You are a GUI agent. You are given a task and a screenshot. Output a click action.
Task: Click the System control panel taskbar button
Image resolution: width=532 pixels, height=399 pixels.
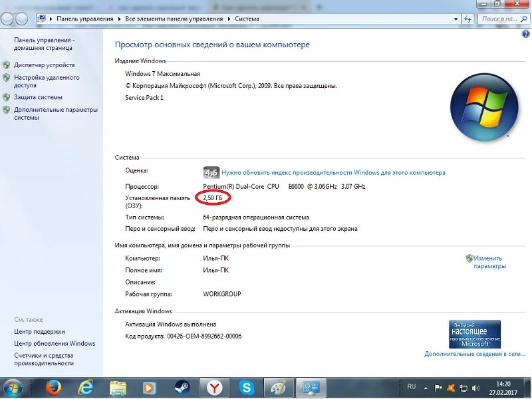click(x=311, y=388)
